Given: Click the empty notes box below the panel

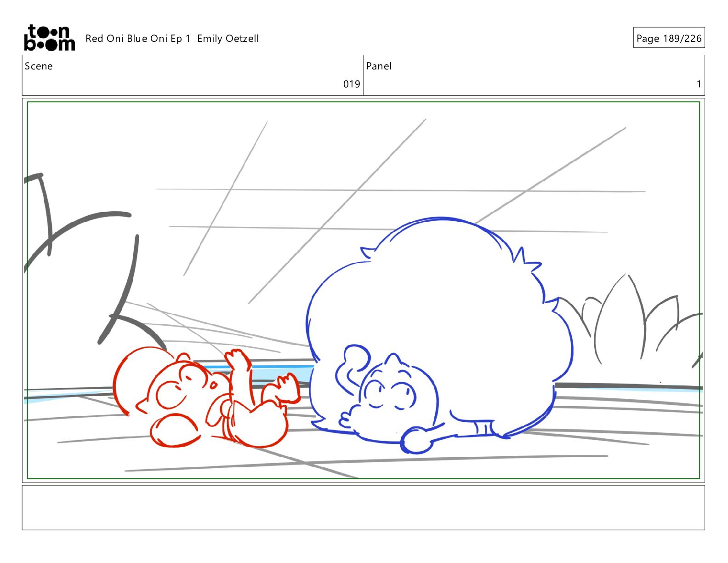Looking at the screenshot, I should coord(364,508).
